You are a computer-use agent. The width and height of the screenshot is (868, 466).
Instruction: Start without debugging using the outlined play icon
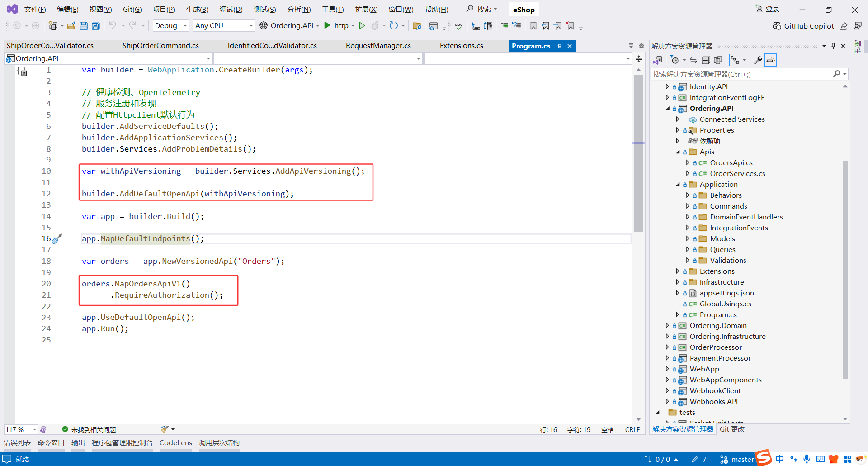(x=362, y=25)
